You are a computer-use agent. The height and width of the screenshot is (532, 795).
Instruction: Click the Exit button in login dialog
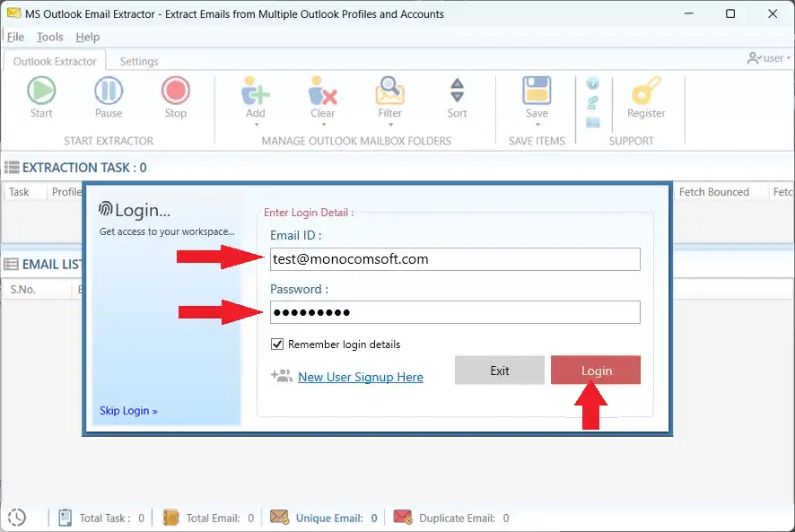[x=500, y=371]
